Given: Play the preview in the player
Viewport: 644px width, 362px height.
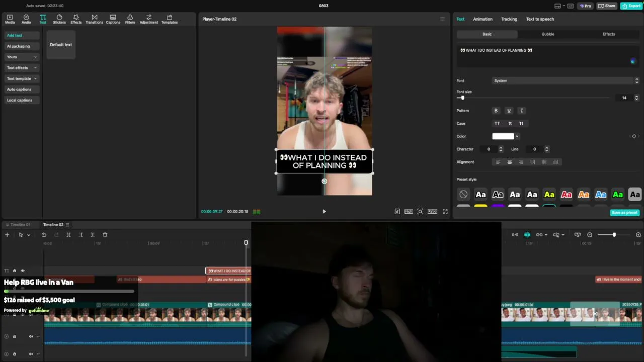Looking at the screenshot, I should click(324, 212).
